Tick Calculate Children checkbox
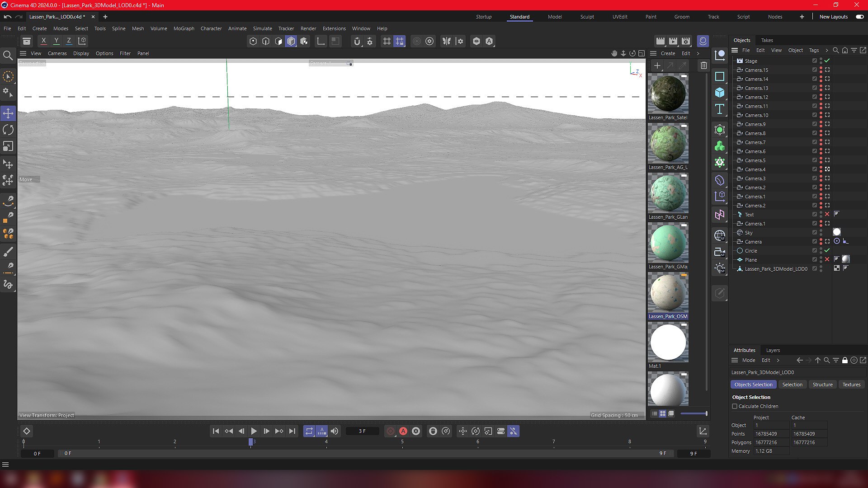Screen dimensions: 868x488 coord(735,406)
